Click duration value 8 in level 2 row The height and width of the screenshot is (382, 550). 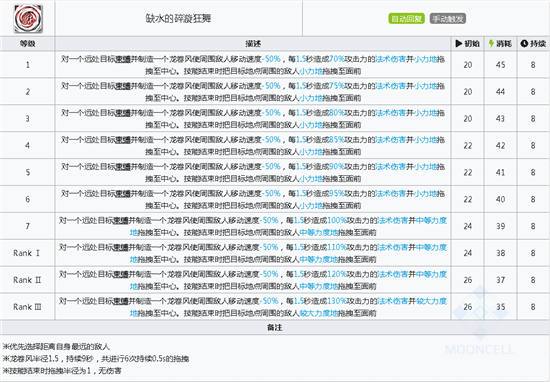[533, 92]
